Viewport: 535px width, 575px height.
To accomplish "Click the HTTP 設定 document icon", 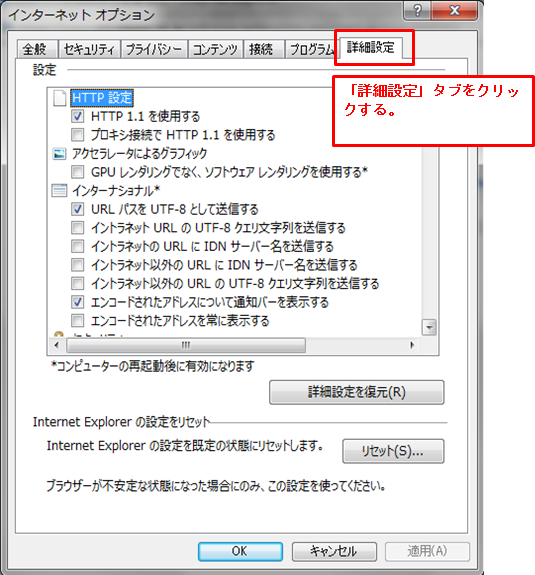I will click(x=59, y=98).
